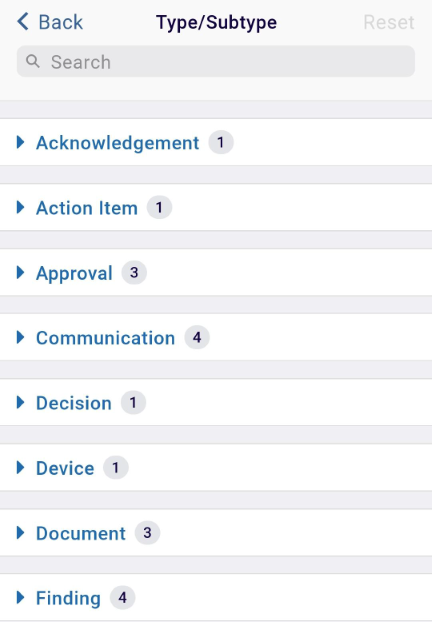Expand the Device disclosure triangle
432x622 pixels.
(20, 468)
